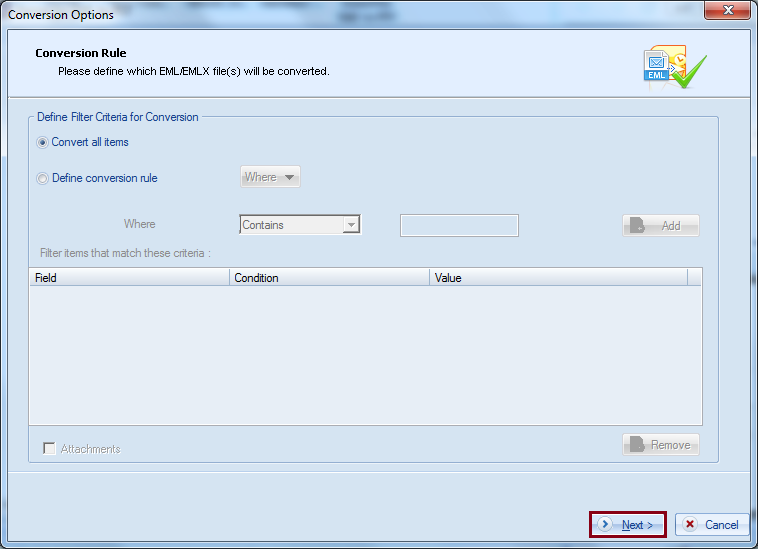Select the Define conversion rule radio button
The height and width of the screenshot is (549, 758).
(x=43, y=178)
